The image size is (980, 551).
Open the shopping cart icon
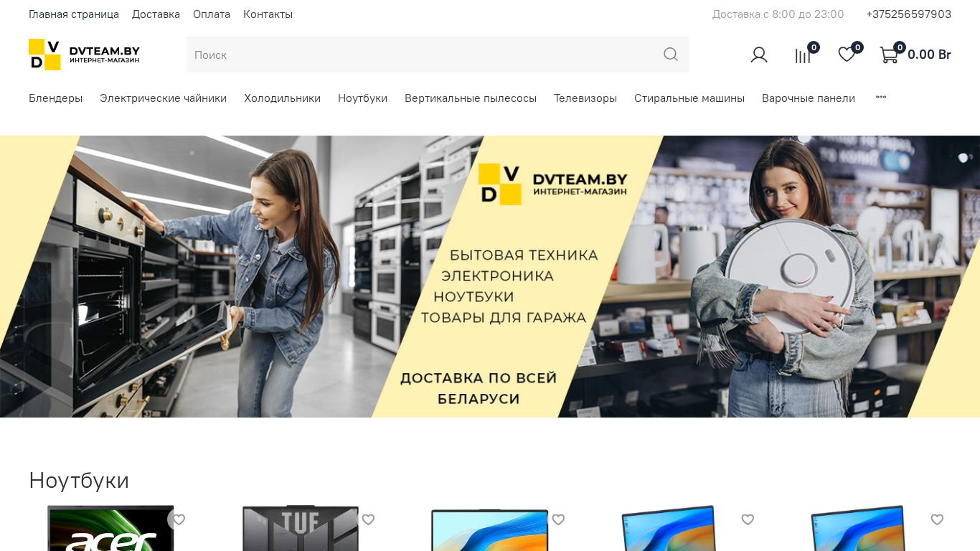pyautogui.click(x=889, y=55)
